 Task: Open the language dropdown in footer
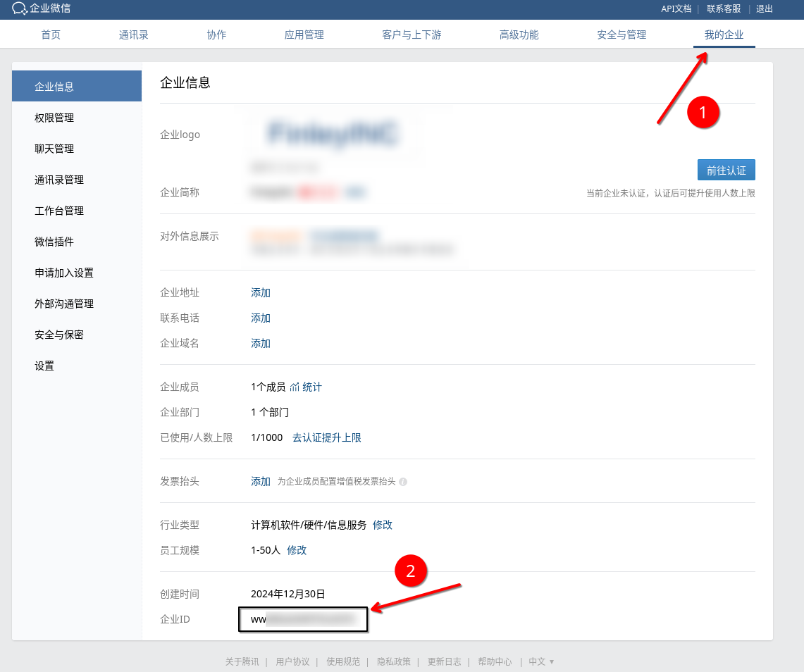(x=541, y=661)
